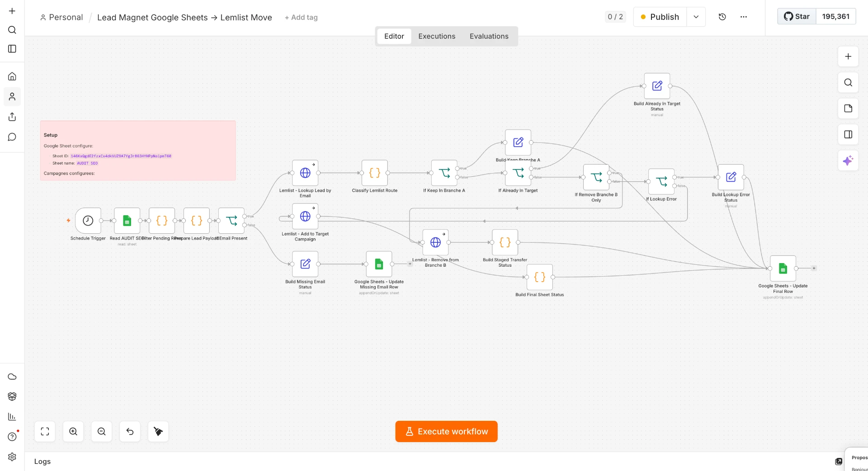Zoom out of the canvas
868x471 pixels.
(x=102, y=432)
